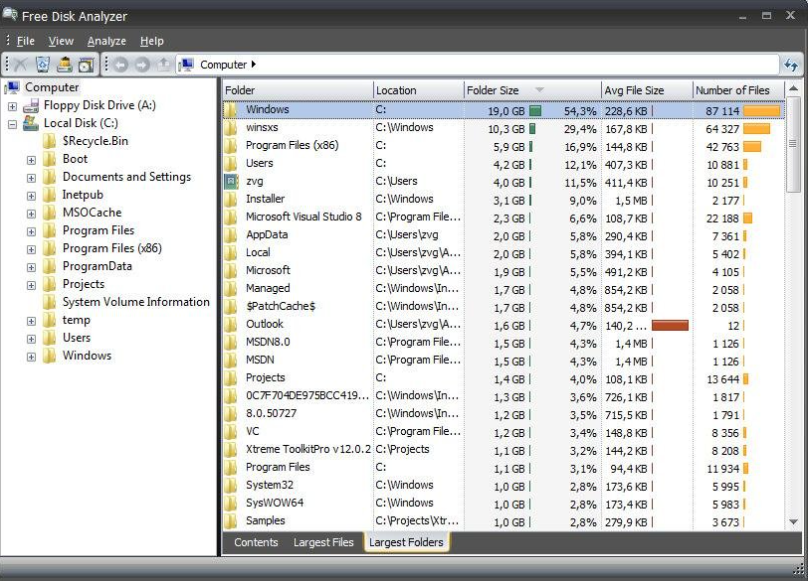Screen dimensions: 808x581
Task: Sort by the Number of Files column header
Action: 738,90
